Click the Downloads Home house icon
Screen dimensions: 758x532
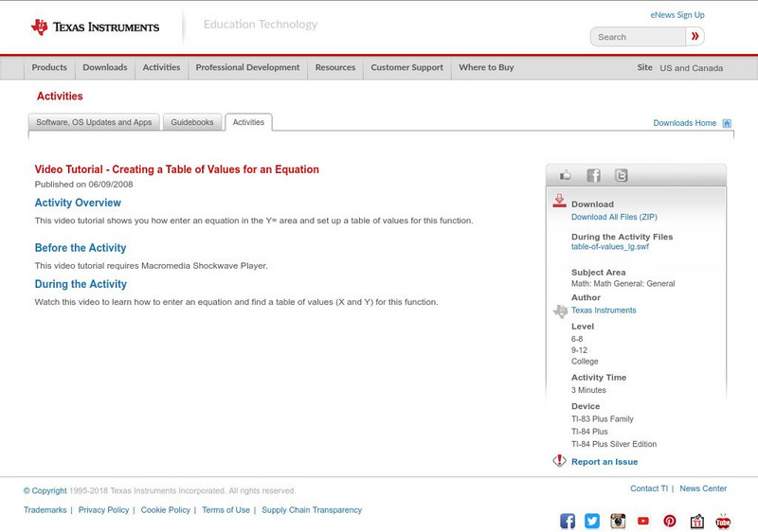727,123
